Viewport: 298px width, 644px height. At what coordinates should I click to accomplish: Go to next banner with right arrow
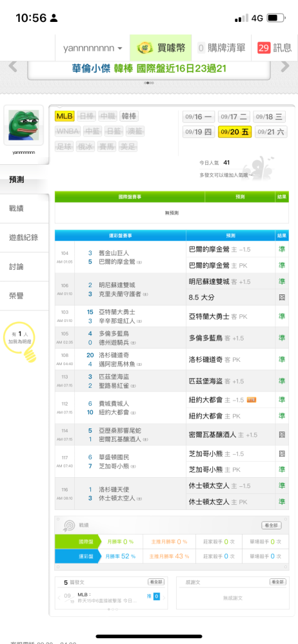[x=285, y=66]
